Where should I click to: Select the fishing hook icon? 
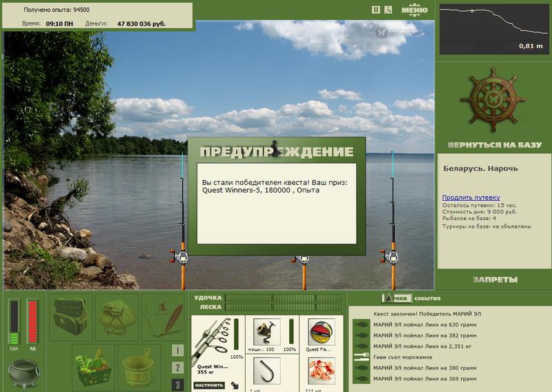tap(267, 371)
